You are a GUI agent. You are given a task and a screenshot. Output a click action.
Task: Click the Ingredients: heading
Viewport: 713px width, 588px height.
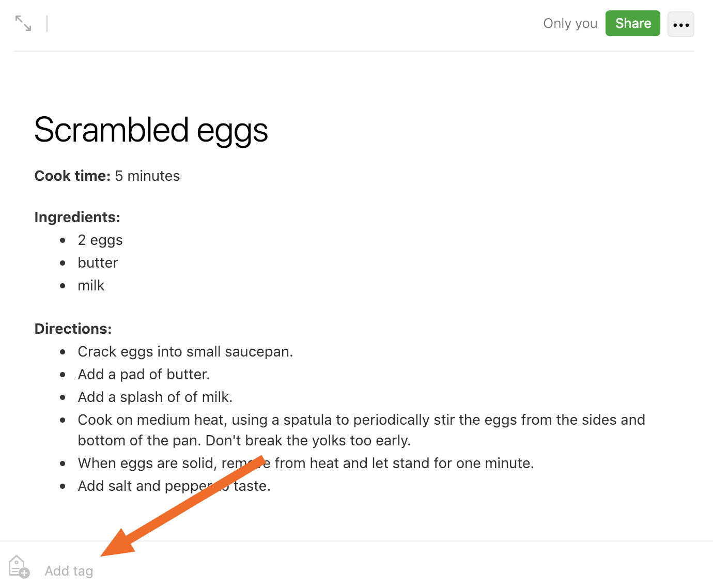pos(77,217)
